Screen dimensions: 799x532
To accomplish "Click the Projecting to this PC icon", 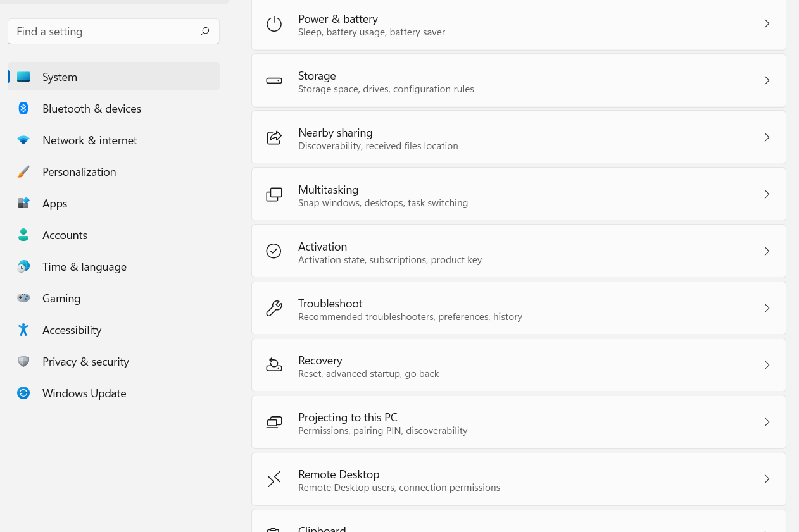I will tap(274, 423).
